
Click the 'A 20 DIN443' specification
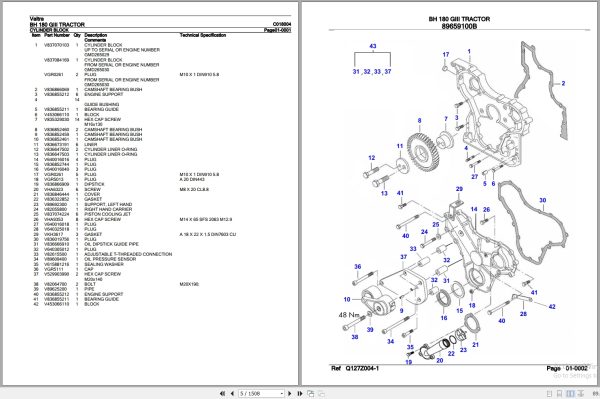[192, 179]
